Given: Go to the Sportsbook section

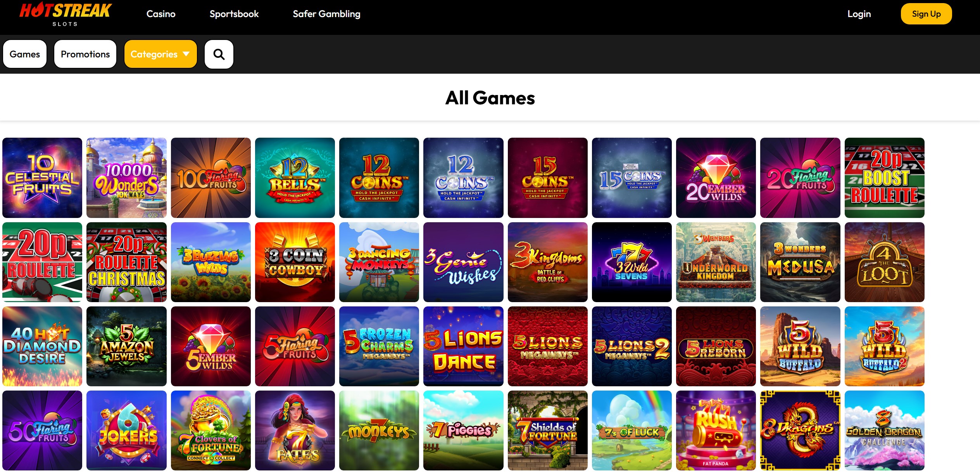Looking at the screenshot, I should click(234, 14).
